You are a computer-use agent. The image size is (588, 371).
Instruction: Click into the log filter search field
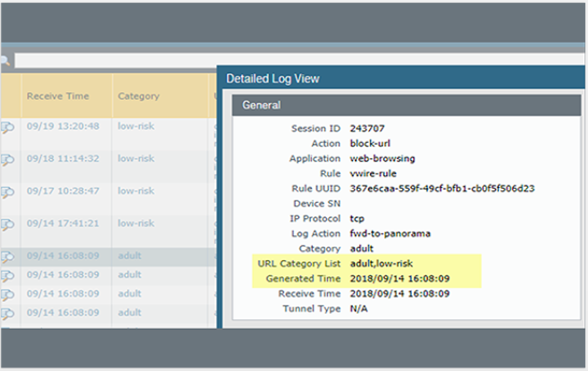pos(299,61)
